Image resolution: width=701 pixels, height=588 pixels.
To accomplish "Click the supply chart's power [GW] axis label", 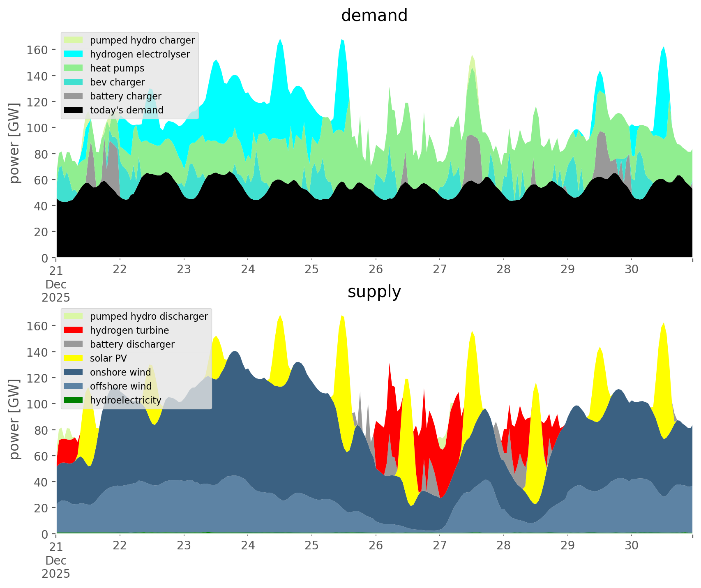I will [14, 419].
